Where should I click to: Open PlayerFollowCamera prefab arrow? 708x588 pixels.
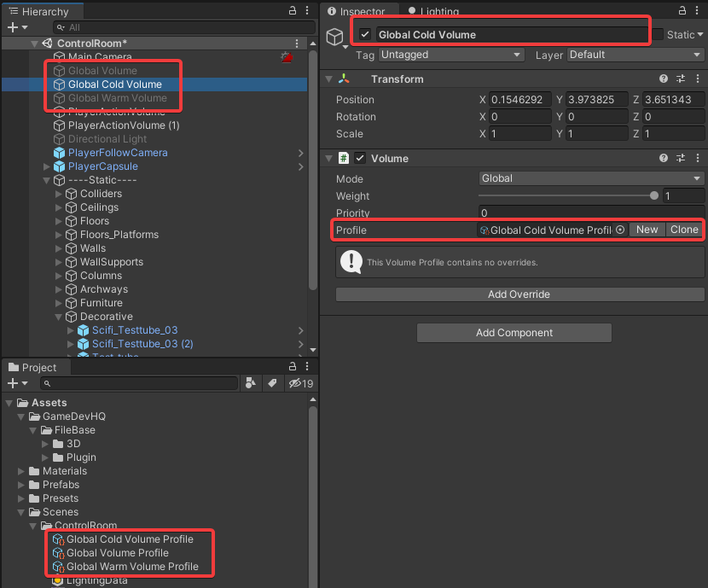(x=301, y=153)
